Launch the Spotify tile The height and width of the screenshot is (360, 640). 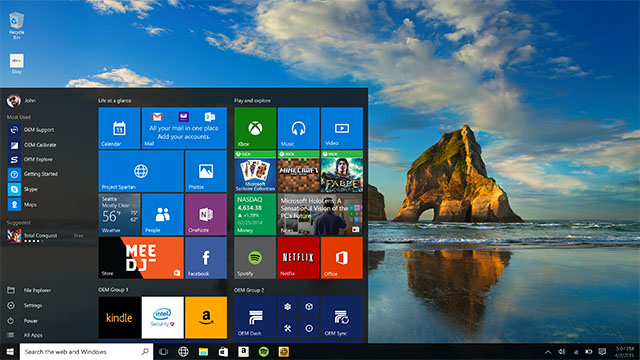pos(255,258)
